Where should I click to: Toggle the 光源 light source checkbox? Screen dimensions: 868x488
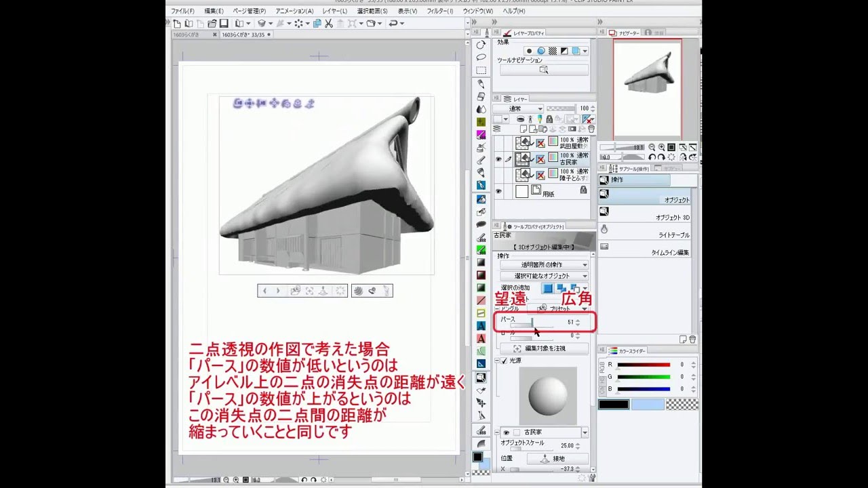[503, 361]
